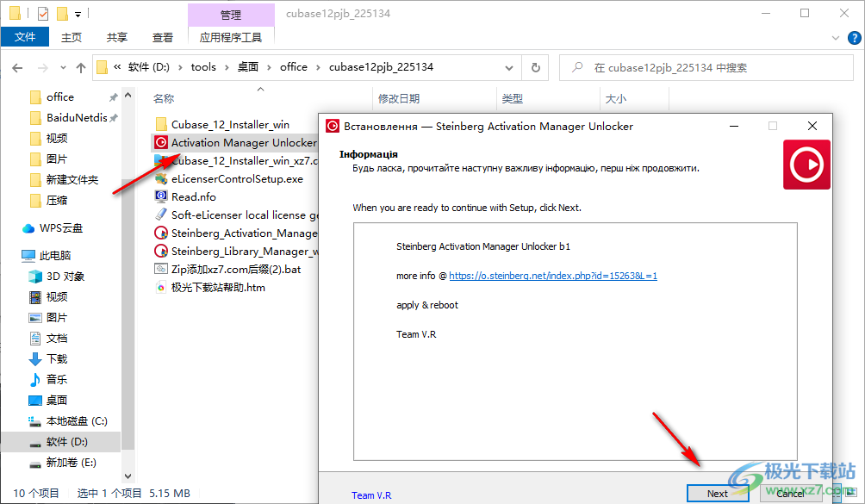
Task: Expand the tools breadcrumb arrow
Action: (227, 67)
